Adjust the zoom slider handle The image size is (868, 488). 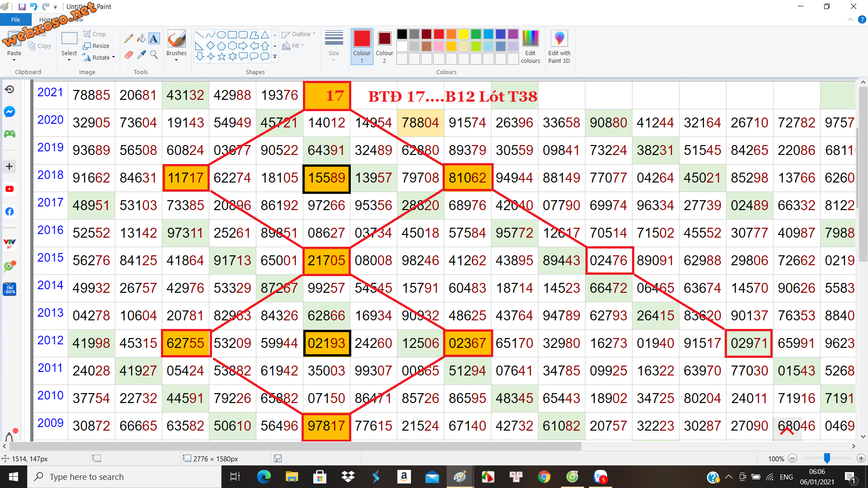click(x=827, y=458)
